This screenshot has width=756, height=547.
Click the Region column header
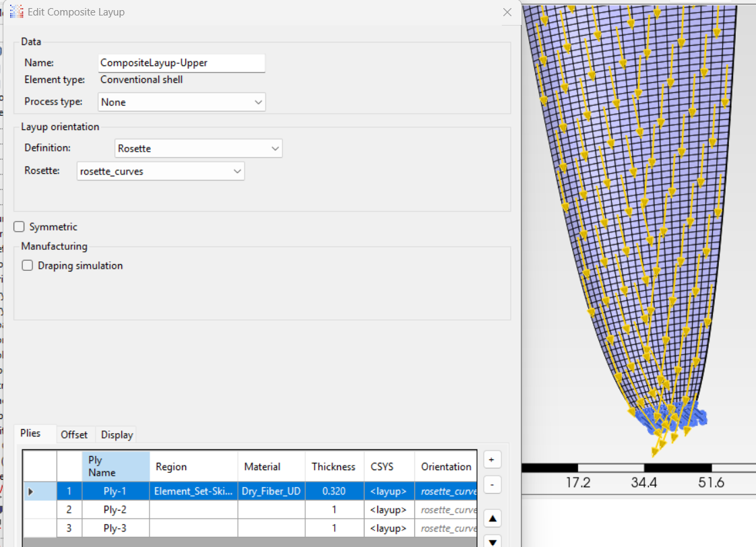coord(193,467)
